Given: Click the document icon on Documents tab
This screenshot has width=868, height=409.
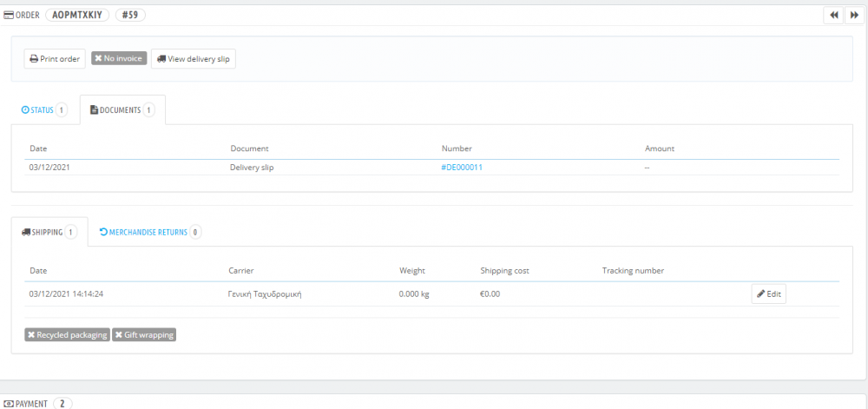Looking at the screenshot, I should click(94, 110).
